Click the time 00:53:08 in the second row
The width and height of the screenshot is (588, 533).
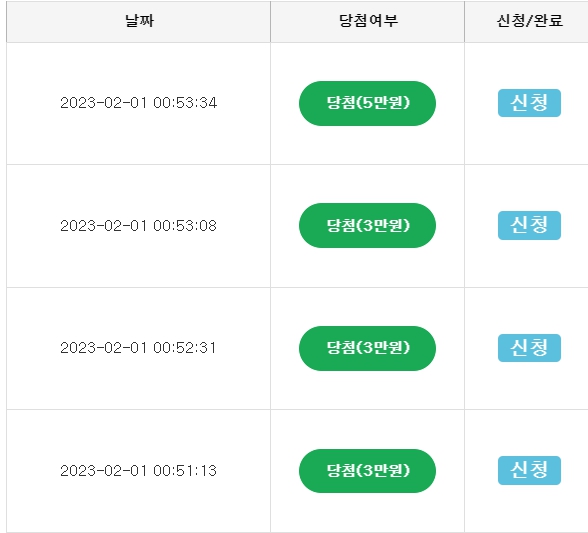[x=185, y=225]
